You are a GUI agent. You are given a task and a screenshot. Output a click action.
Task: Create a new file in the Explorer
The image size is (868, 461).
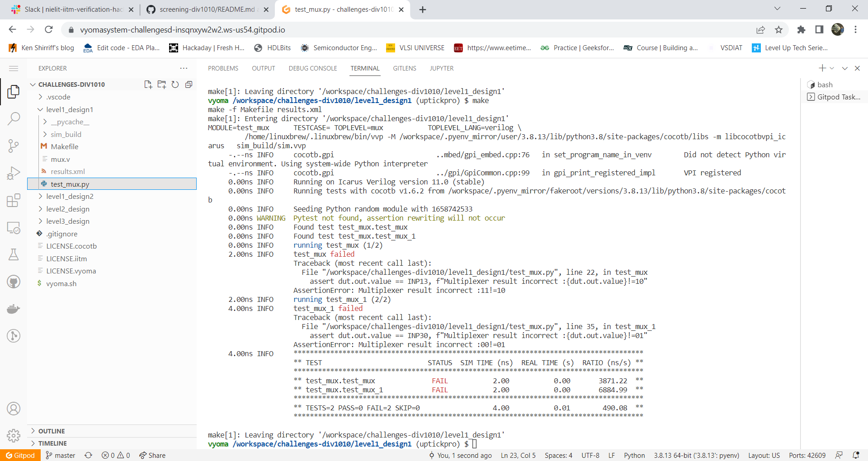coord(148,85)
